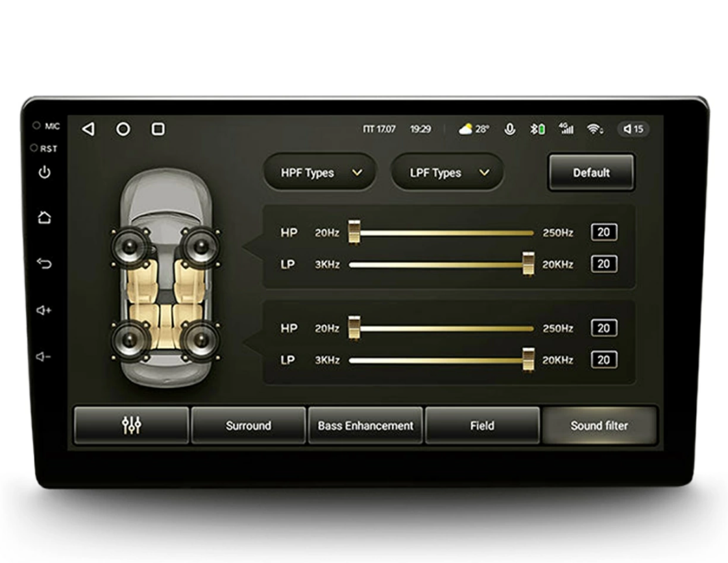Tap the curved return arrow on bezel
The height and width of the screenshot is (563, 728).
[x=45, y=263]
